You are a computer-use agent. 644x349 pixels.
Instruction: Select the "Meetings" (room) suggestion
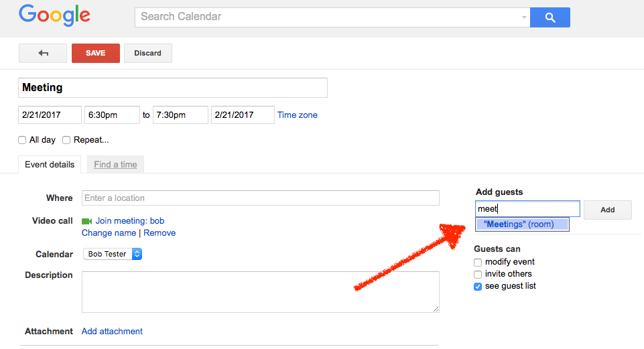pyautogui.click(x=522, y=224)
